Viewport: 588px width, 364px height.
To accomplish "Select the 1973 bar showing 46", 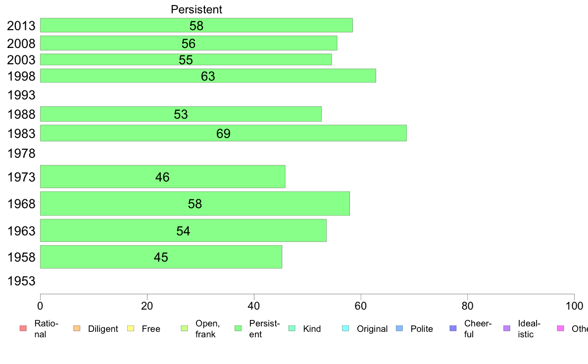I will 162,177.
